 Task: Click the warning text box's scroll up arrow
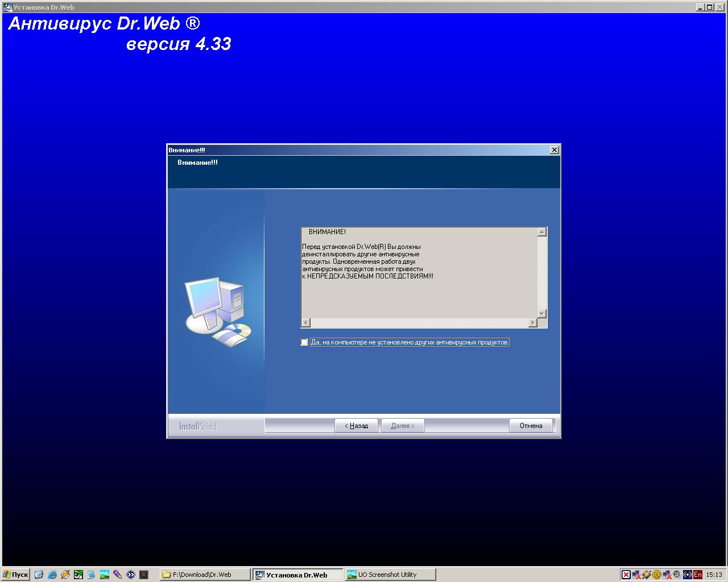pos(542,232)
